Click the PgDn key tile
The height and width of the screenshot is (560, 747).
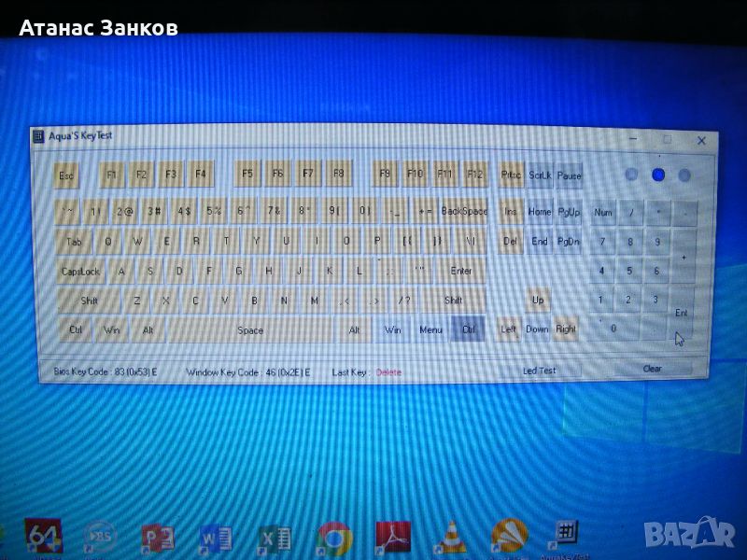pos(568,242)
